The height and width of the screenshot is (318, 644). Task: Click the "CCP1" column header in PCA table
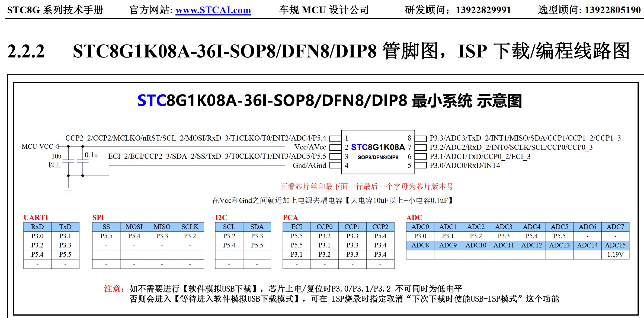click(353, 227)
